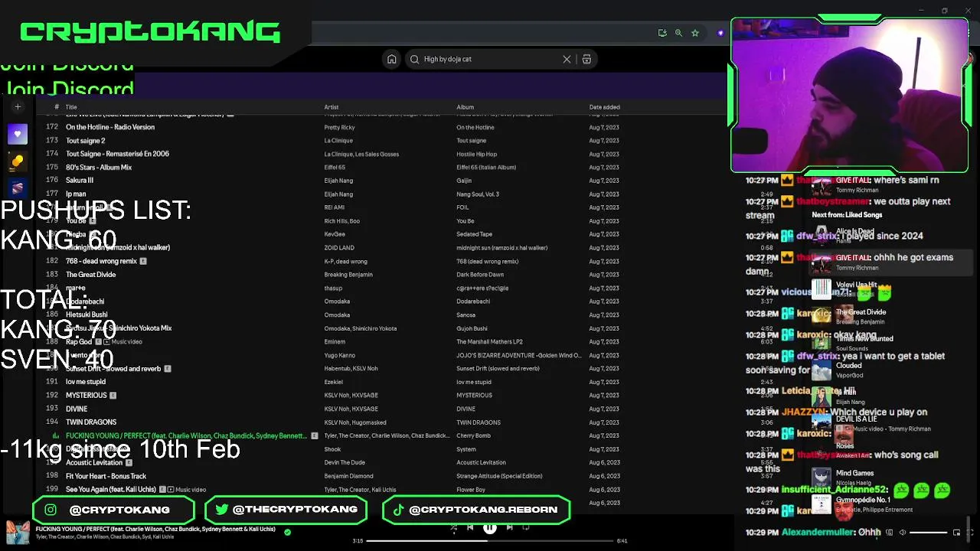Select track 'Fit Your Heart - Bonus Track'
This screenshot has height=551, width=980.
(x=106, y=476)
